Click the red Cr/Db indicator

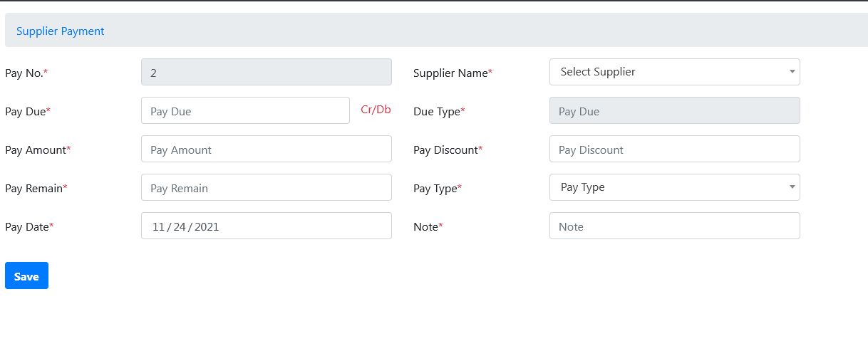(376, 110)
